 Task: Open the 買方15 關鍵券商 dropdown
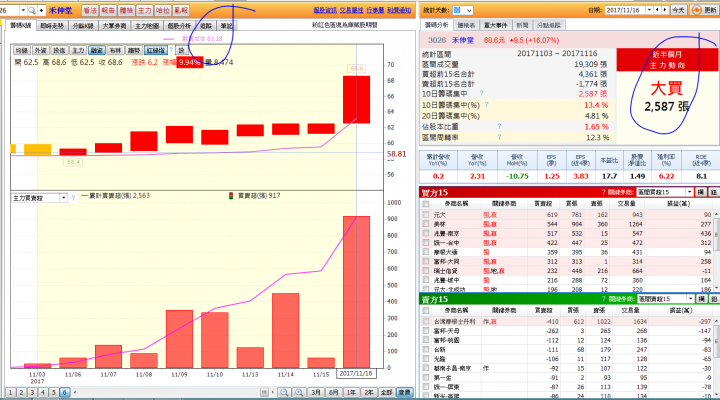pos(665,192)
